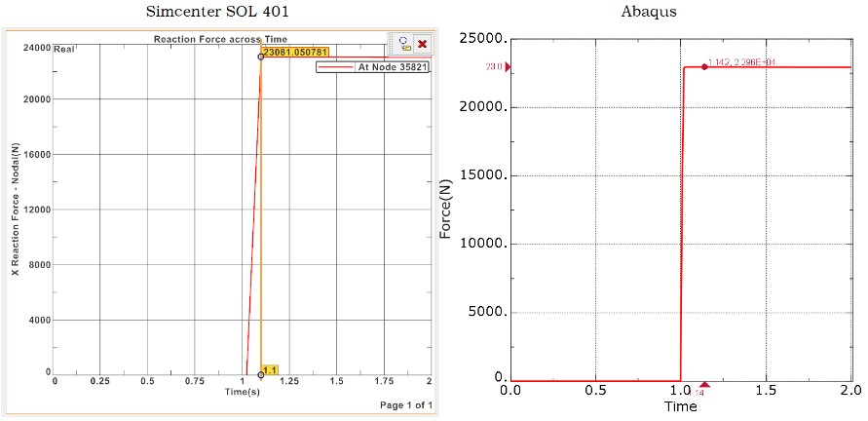Click the yellow 1.1 time marker label
The height and width of the screenshot is (421, 868).
(270, 369)
